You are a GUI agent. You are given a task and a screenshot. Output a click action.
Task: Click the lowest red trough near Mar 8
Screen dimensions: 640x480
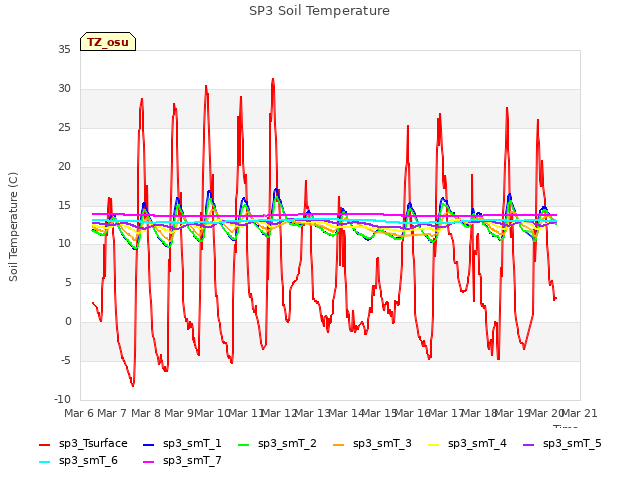tap(133, 385)
